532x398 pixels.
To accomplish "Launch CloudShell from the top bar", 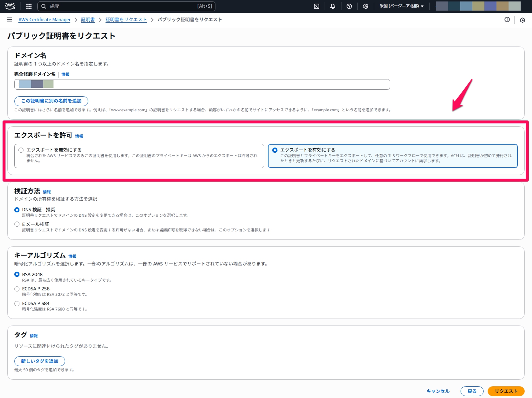I will [317, 6].
